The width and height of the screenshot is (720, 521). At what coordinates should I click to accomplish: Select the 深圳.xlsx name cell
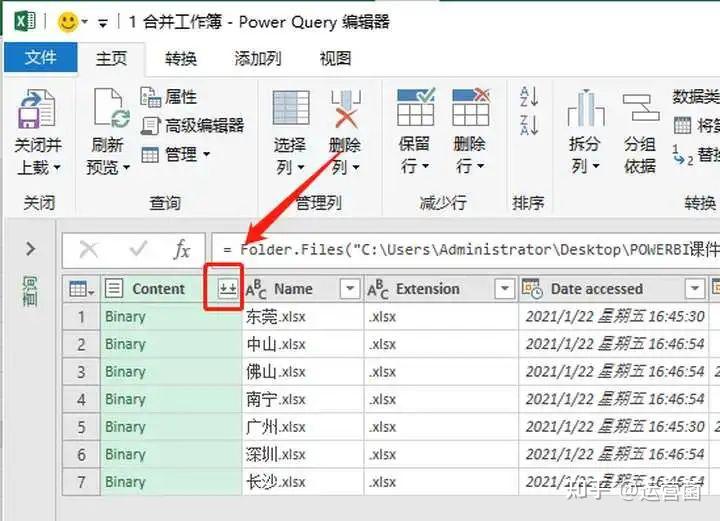[303, 454]
